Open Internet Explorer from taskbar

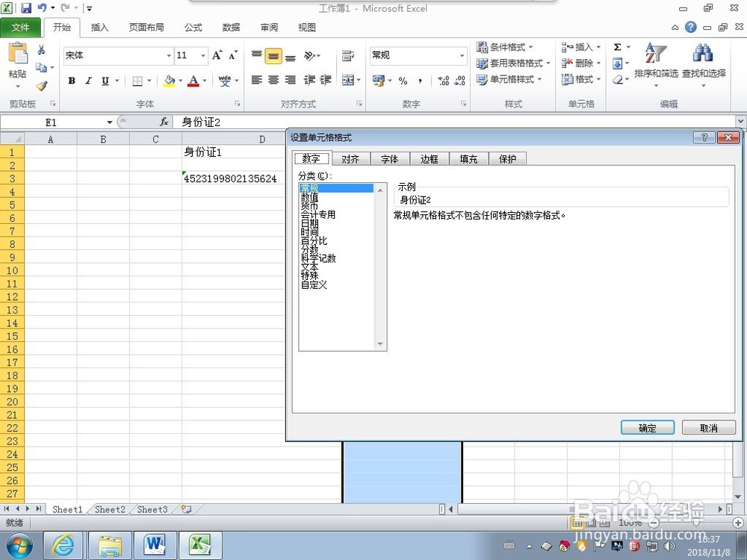[x=63, y=546]
